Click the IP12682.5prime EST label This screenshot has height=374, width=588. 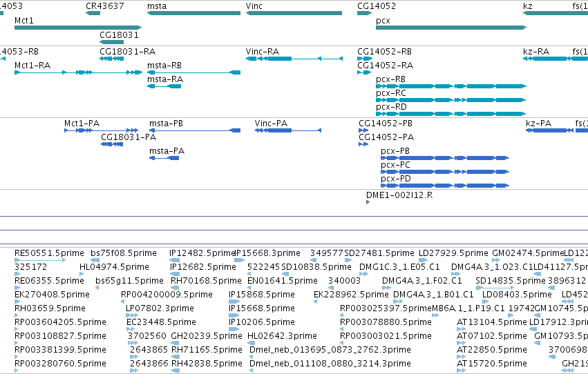202,267
